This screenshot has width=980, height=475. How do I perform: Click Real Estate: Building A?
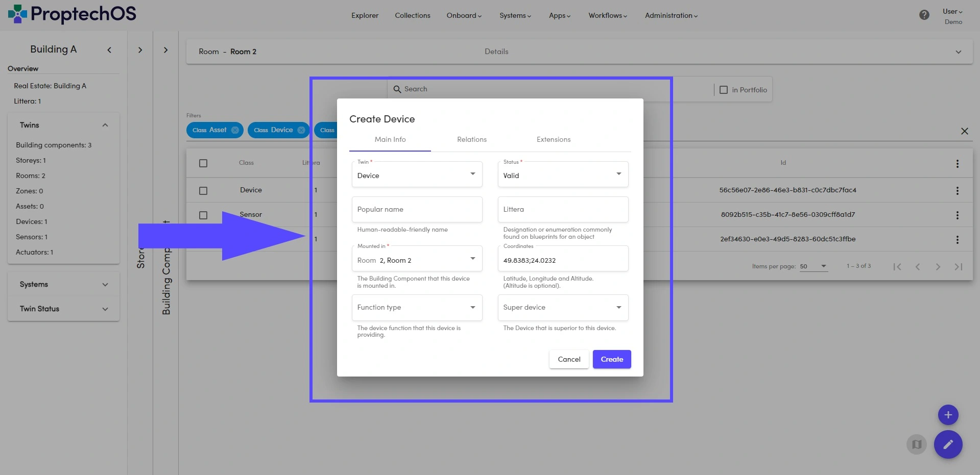click(50, 86)
